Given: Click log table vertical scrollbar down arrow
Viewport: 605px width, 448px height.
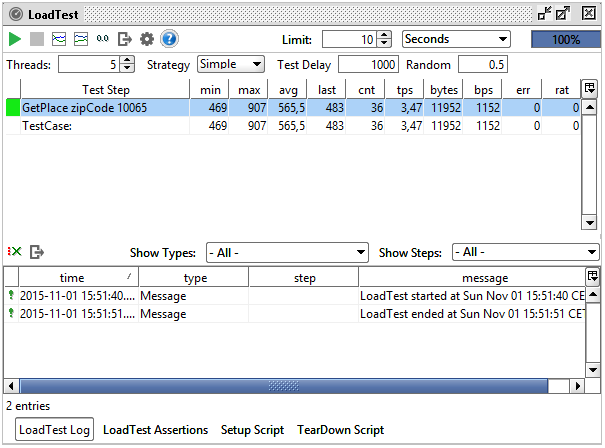Looking at the screenshot, I should pyautogui.click(x=592, y=370).
